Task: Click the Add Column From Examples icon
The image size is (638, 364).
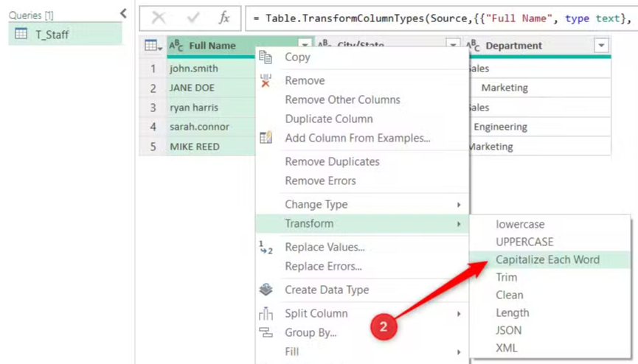Action: point(266,138)
